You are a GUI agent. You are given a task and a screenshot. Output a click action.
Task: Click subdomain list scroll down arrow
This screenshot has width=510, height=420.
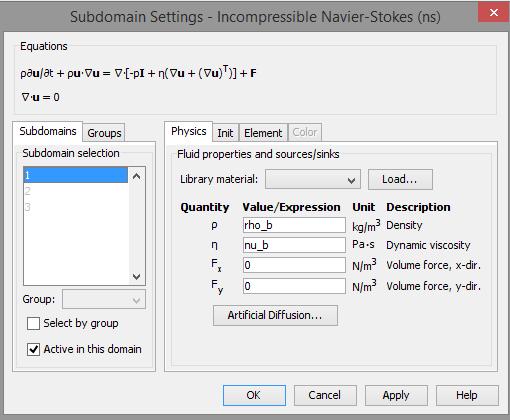(x=136, y=277)
